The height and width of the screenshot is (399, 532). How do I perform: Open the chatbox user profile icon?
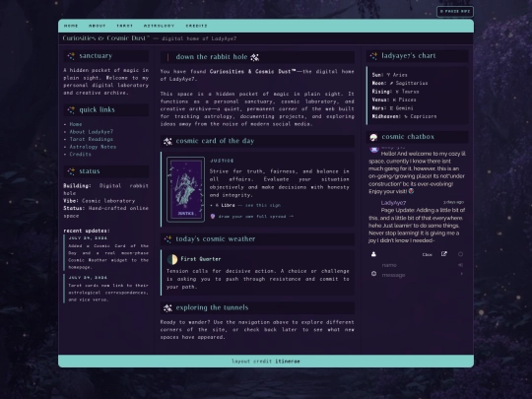(x=373, y=254)
